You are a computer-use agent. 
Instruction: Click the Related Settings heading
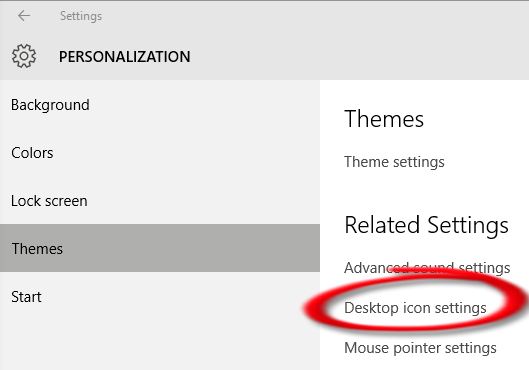(426, 225)
